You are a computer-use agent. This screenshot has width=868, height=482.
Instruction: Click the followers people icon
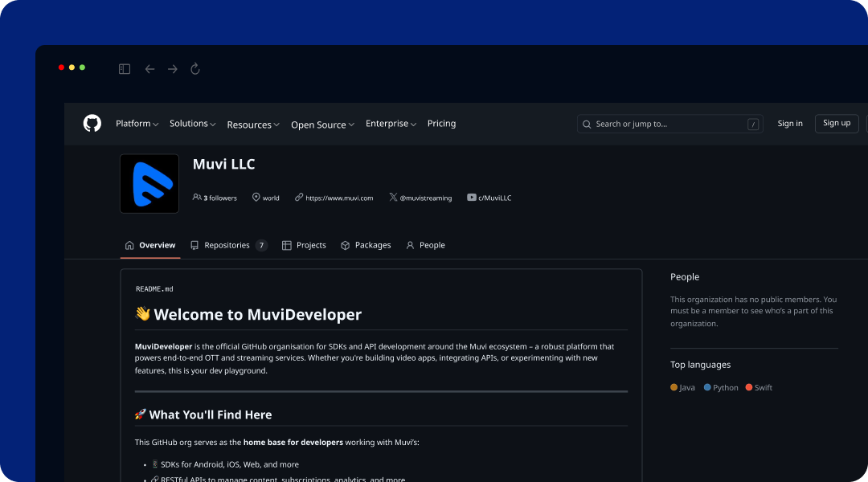coord(197,197)
